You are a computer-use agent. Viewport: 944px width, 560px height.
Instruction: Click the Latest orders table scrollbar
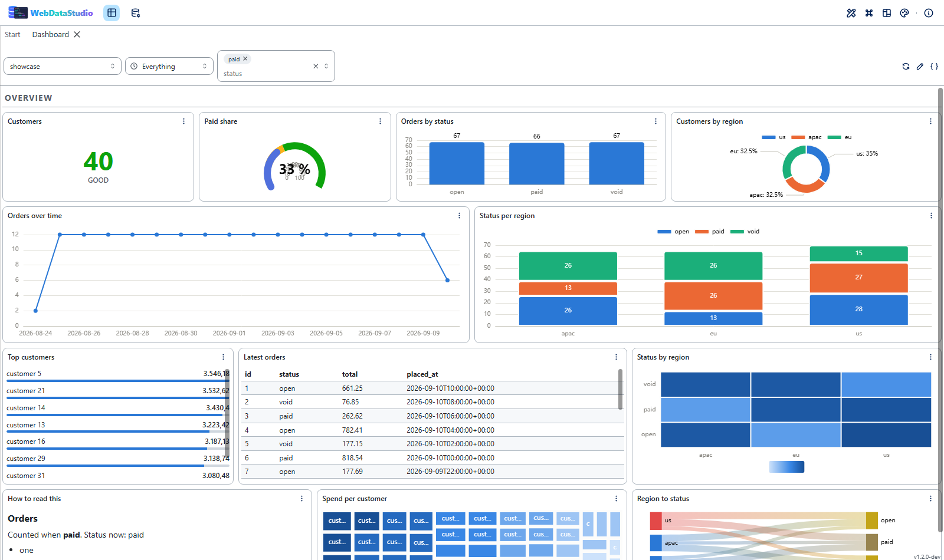pyautogui.click(x=620, y=389)
